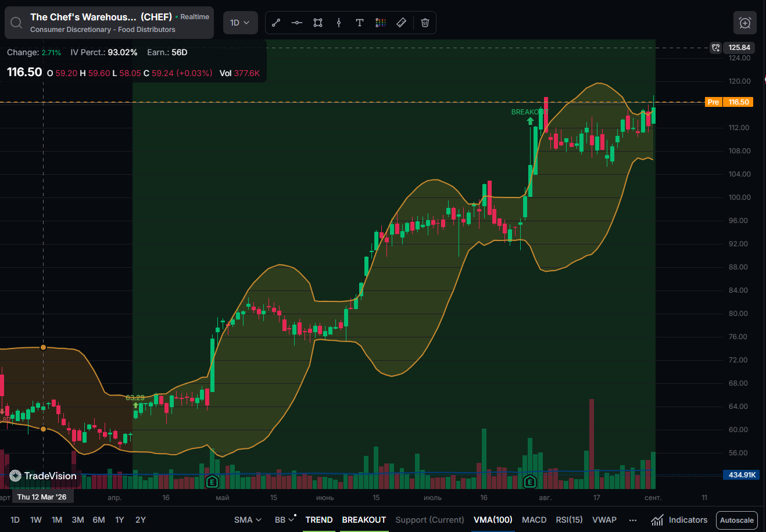Select the vertical line drawing tool

point(339,23)
